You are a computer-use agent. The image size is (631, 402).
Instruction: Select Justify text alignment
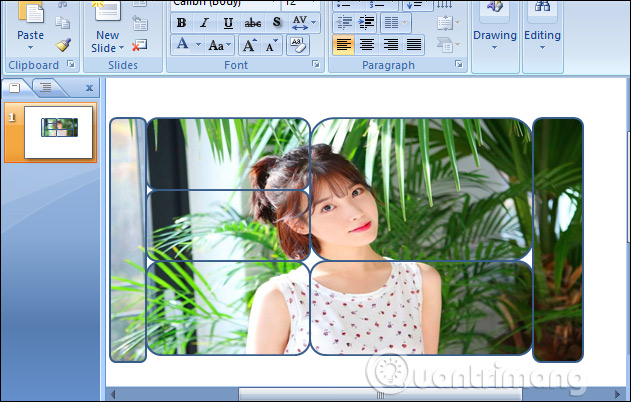pos(414,45)
